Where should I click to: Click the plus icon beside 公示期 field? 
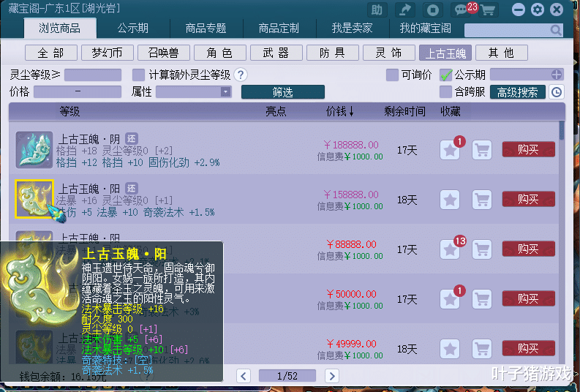click(557, 75)
